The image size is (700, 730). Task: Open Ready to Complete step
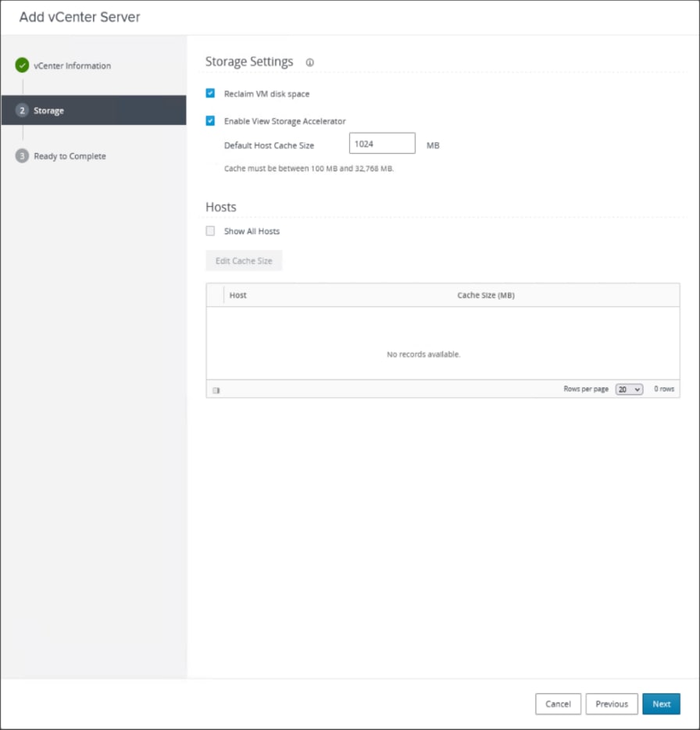click(x=70, y=156)
